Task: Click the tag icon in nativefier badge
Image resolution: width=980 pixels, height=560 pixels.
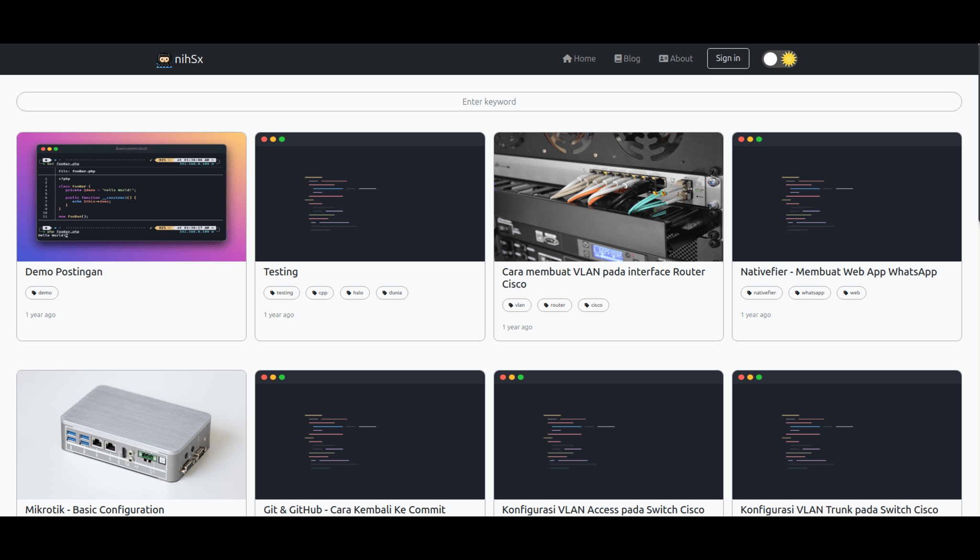Action: pyautogui.click(x=749, y=293)
